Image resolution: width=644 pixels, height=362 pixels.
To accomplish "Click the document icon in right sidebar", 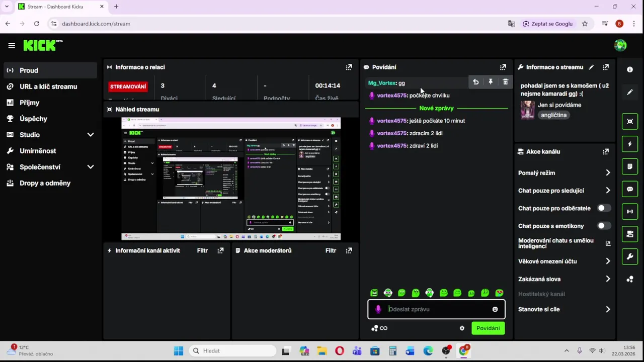I will click(x=630, y=166).
